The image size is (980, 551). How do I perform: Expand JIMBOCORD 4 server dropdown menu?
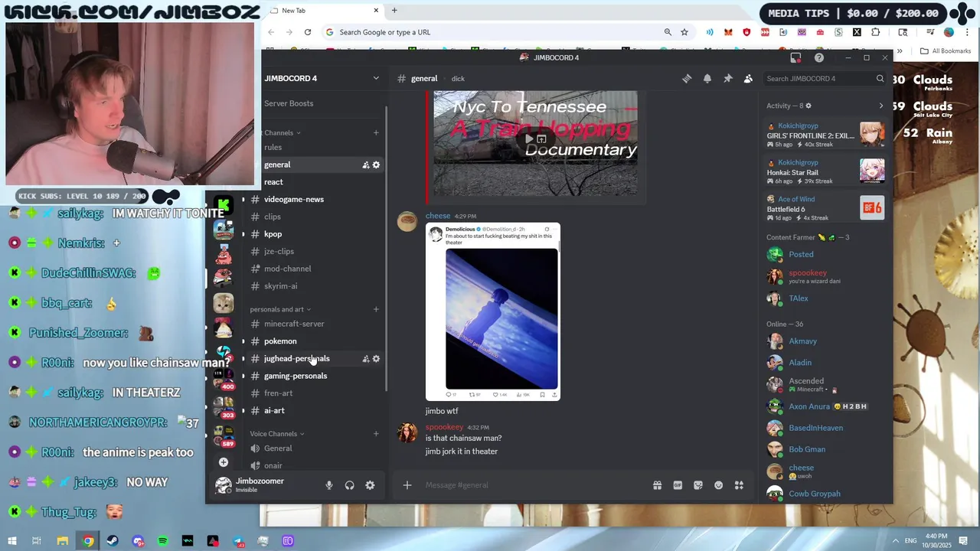point(376,78)
